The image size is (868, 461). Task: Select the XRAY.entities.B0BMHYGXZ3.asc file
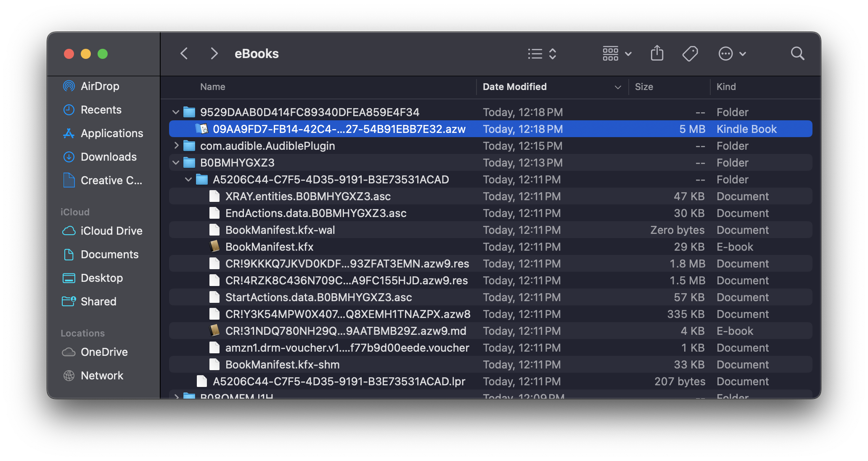pyautogui.click(x=308, y=196)
